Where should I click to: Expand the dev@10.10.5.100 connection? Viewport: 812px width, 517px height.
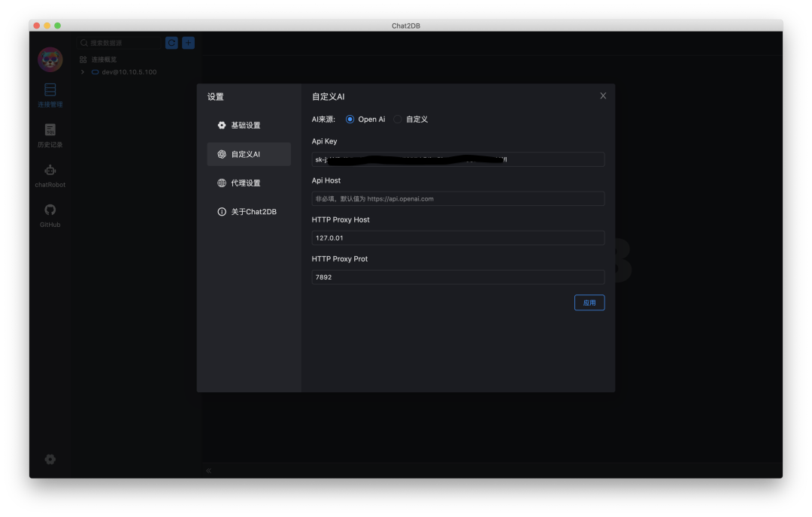83,72
